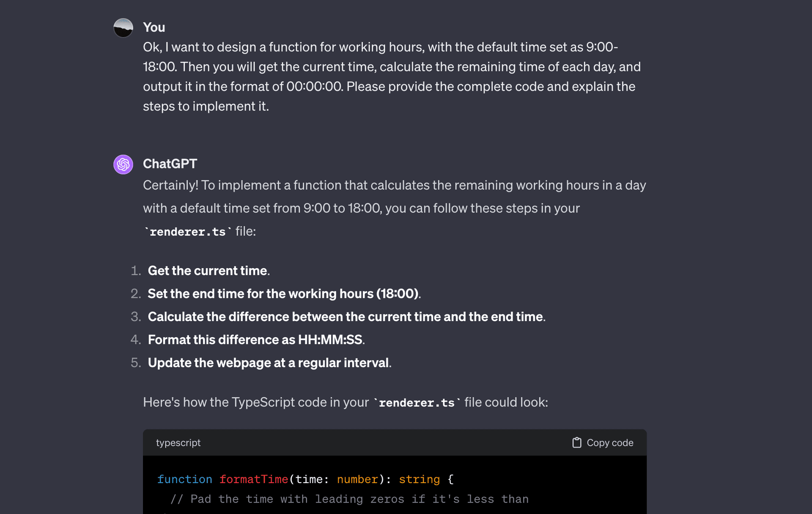Click step 5 "Update the webpage" item
This screenshot has height=514, width=812.
point(268,363)
